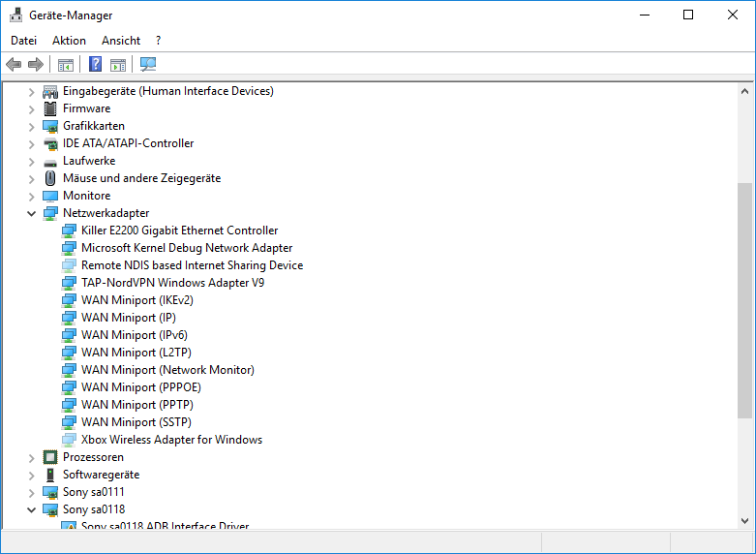Select the Netzwerkadapter category icon

pyautogui.click(x=50, y=213)
